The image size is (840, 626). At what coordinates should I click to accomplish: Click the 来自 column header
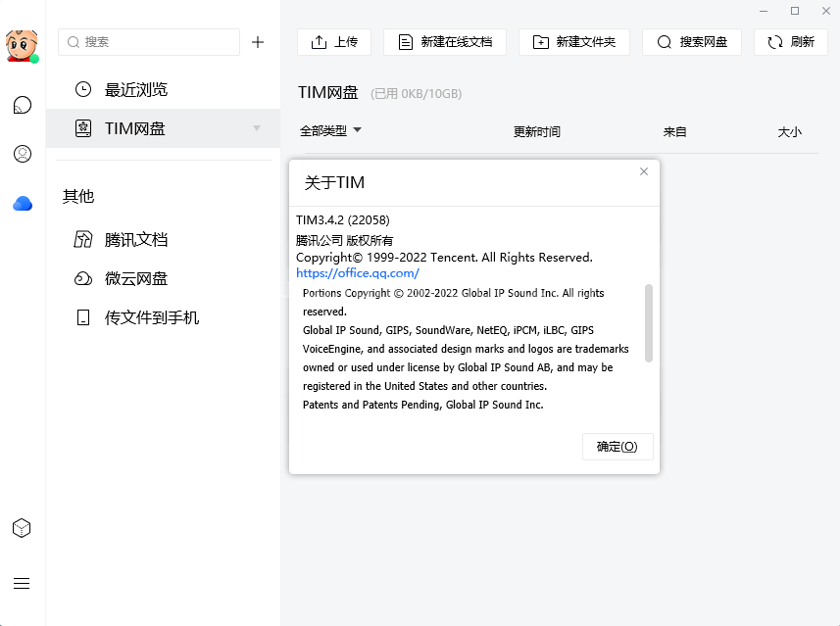pos(674,131)
